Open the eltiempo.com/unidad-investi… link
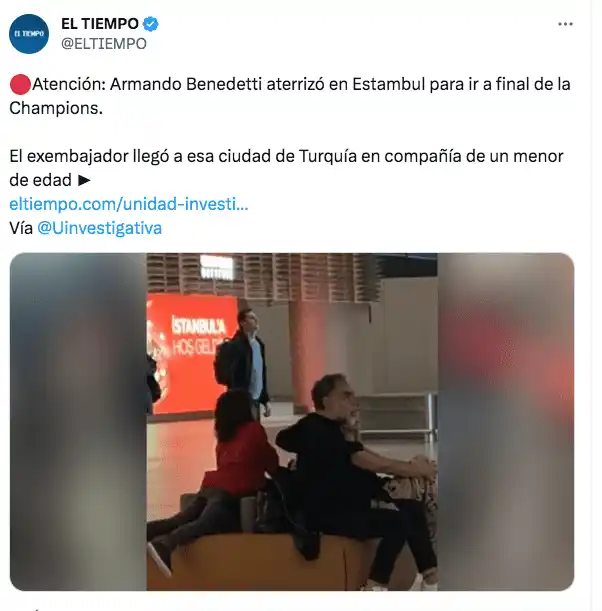 pyautogui.click(x=129, y=204)
